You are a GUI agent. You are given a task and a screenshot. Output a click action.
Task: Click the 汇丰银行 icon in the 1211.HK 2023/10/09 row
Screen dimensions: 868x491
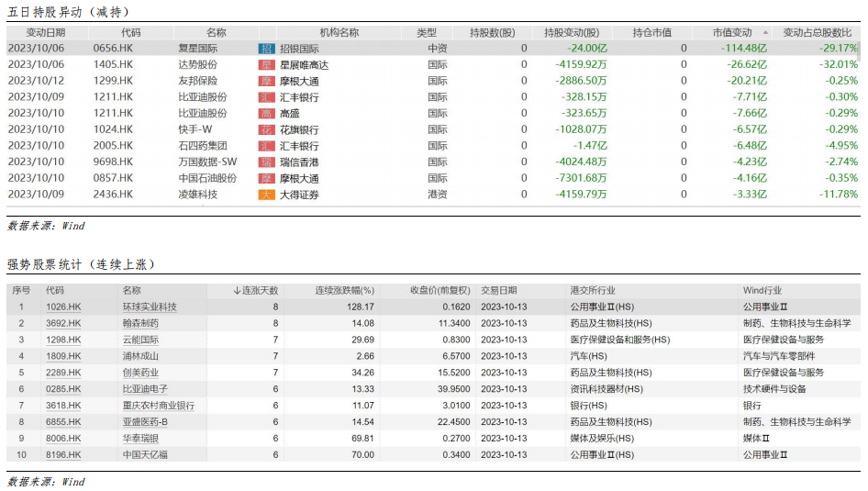point(267,97)
